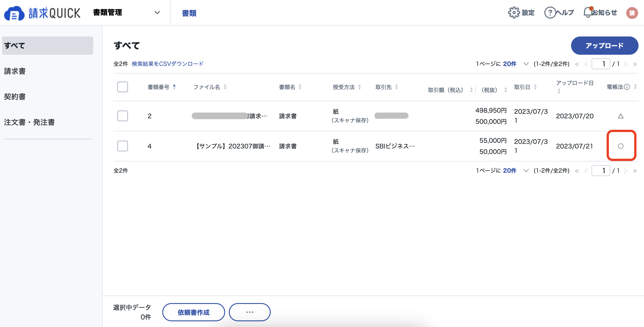The width and height of the screenshot is (644, 327).
Task: Select 契約書 in the sidebar
Action: click(15, 97)
